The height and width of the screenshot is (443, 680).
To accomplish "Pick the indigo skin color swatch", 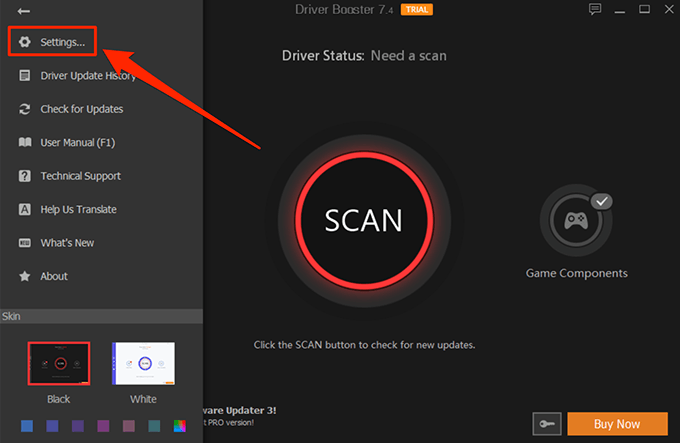I will [x=52, y=426].
